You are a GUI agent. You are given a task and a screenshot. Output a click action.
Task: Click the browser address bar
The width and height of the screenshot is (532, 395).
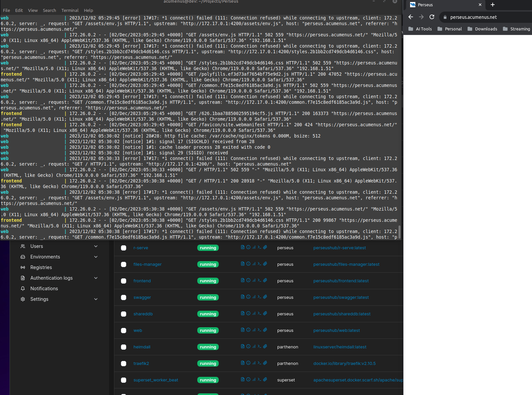[x=486, y=17]
